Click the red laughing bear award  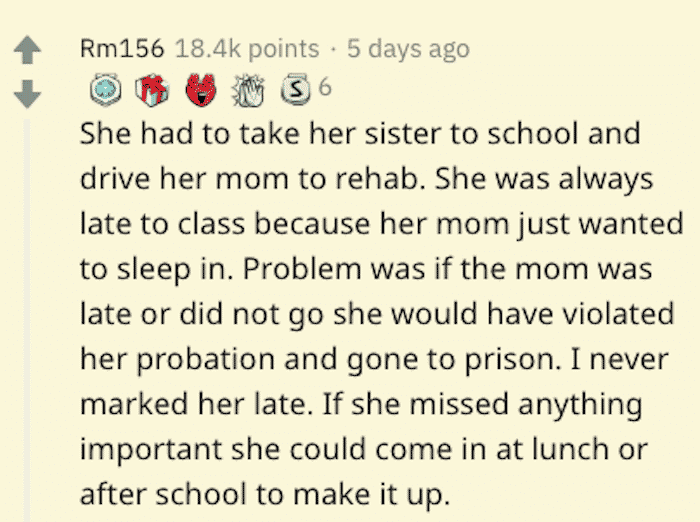pyautogui.click(x=201, y=90)
